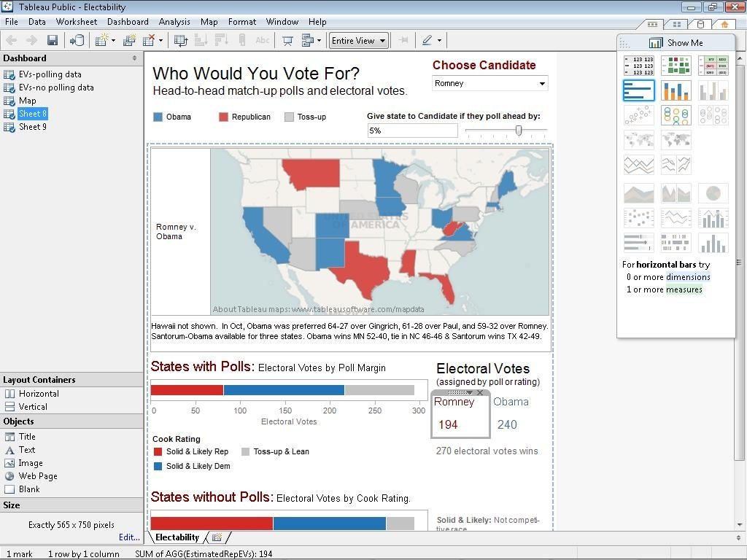Select EVs-no polling data sheet
The image size is (747, 560).
pos(56,87)
